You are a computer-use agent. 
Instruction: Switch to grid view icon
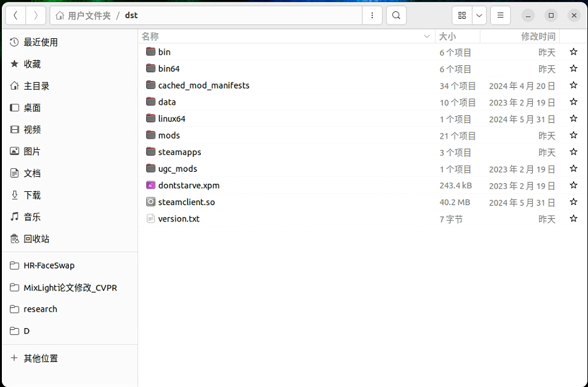pyautogui.click(x=462, y=15)
